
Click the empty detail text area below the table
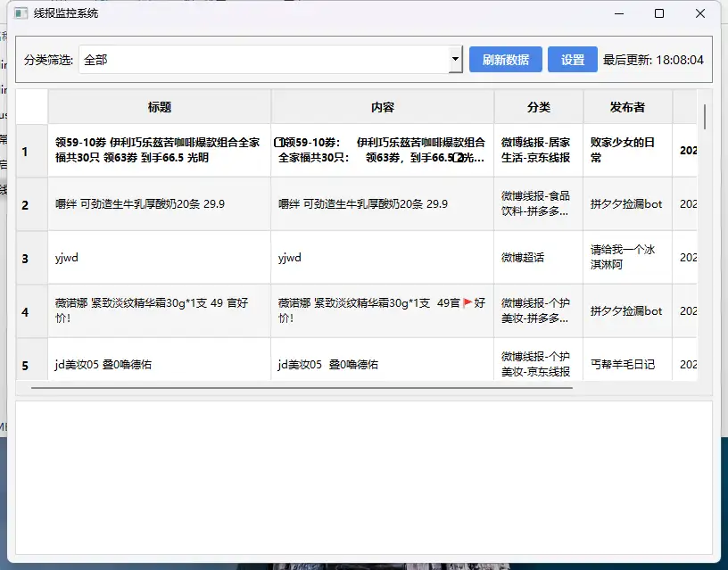click(x=364, y=477)
